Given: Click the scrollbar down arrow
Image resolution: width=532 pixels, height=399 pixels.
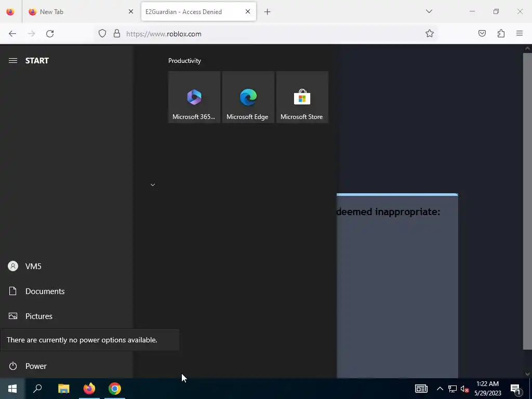Looking at the screenshot, I should pyautogui.click(x=527, y=374).
